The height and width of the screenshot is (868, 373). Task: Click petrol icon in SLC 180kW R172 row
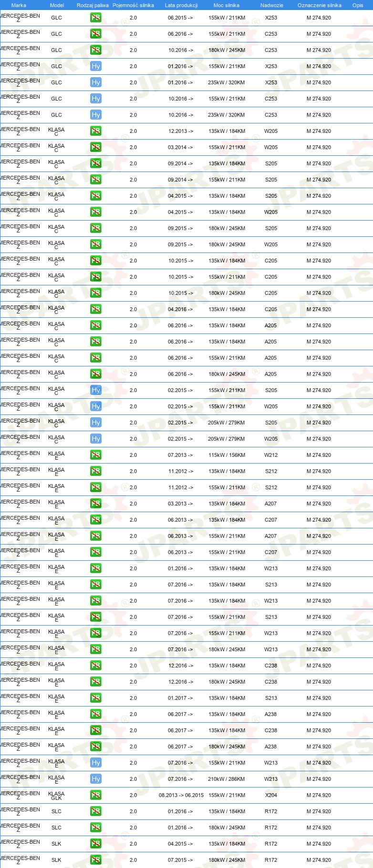pyautogui.click(x=95, y=828)
